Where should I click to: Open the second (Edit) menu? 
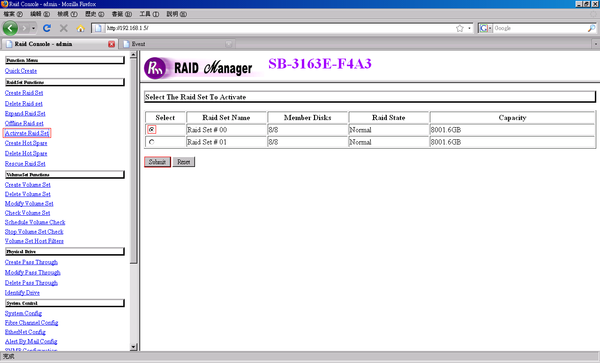point(40,14)
